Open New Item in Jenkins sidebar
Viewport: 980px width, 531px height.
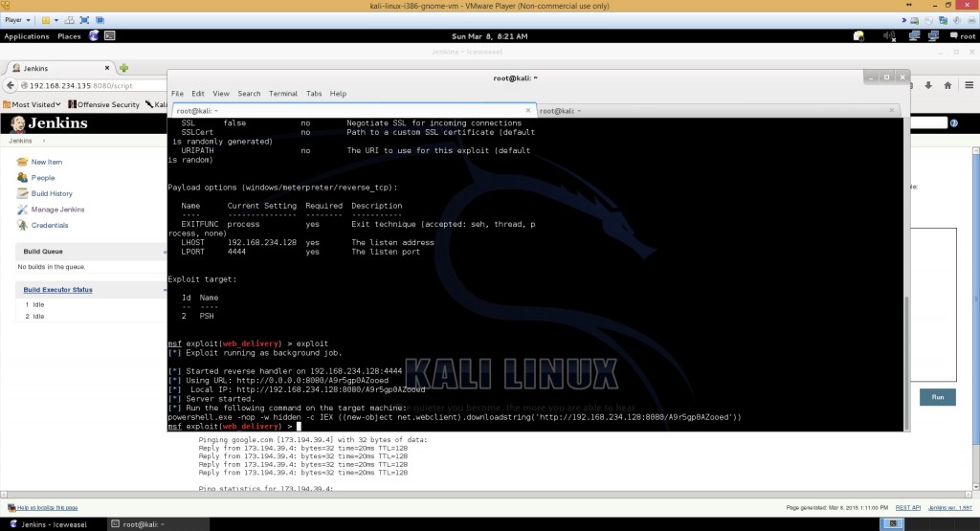pyautogui.click(x=46, y=162)
